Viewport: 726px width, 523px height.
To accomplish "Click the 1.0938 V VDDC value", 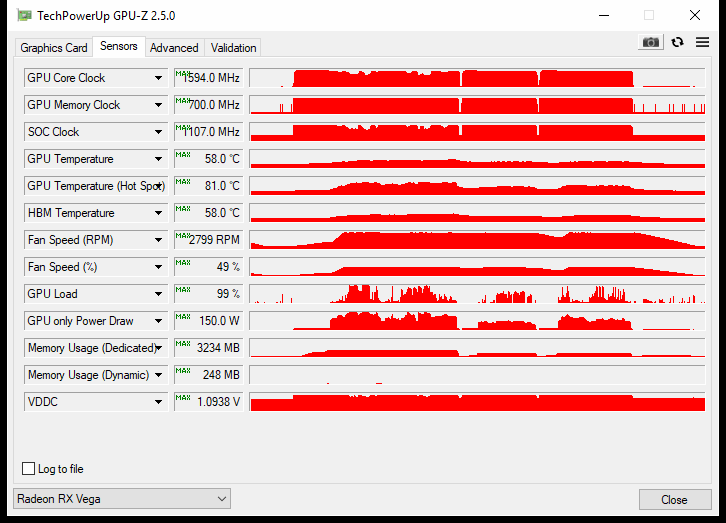I will [x=208, y=402].
